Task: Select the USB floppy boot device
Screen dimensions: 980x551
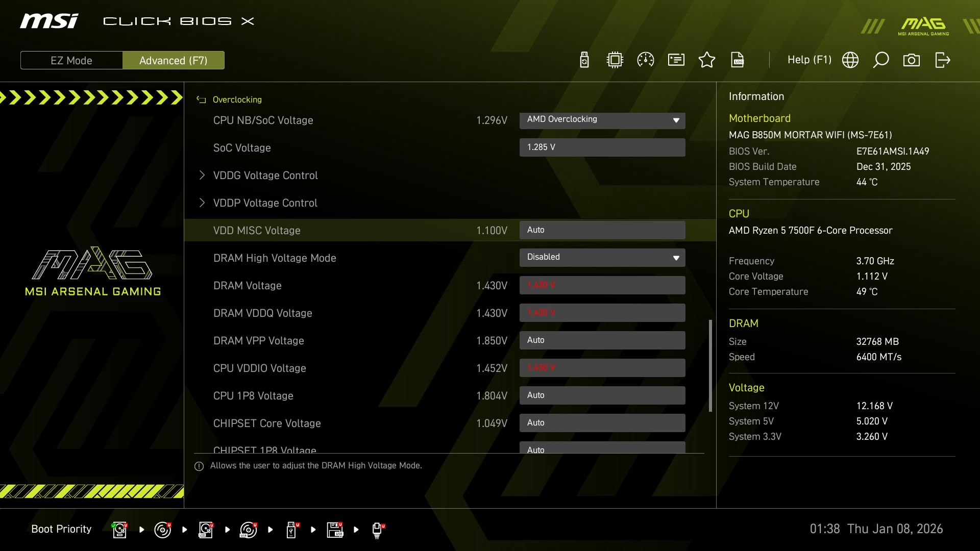Action: [335, 530]
